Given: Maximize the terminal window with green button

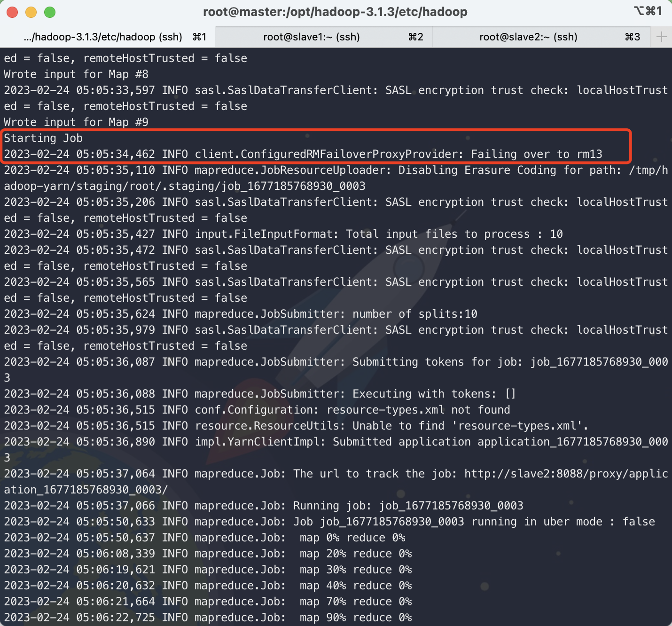Looking at the screenshot, I should 50,12.
